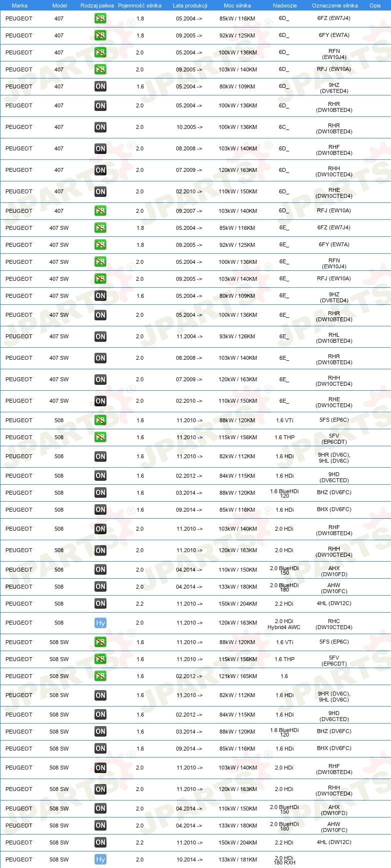
Task: Click petrol icon in 508 (non-SW) 1.6 THP row
Action: click(x=100, y=437)
